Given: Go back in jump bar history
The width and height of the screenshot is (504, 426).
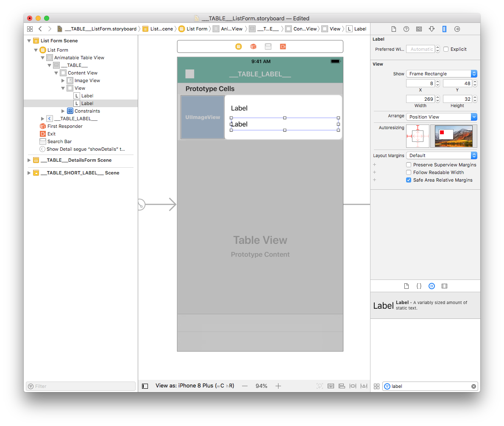Looking at the screenshot, I should (40, 29).
